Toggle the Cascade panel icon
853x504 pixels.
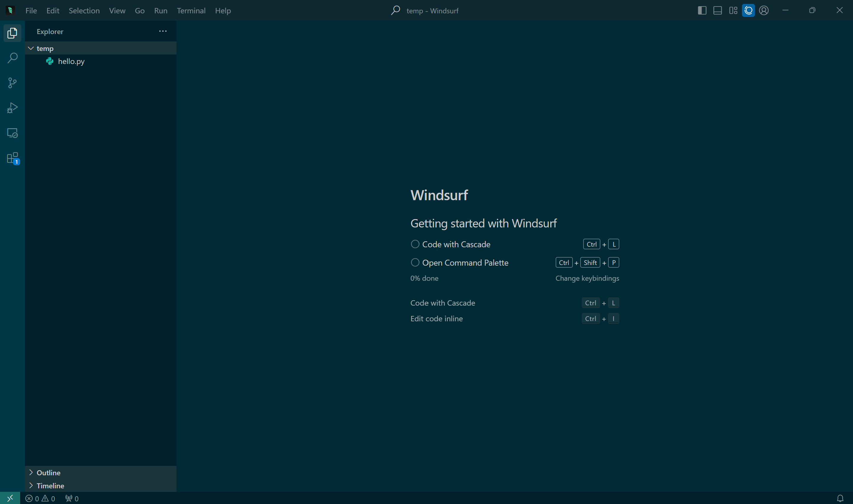(748, 11)
